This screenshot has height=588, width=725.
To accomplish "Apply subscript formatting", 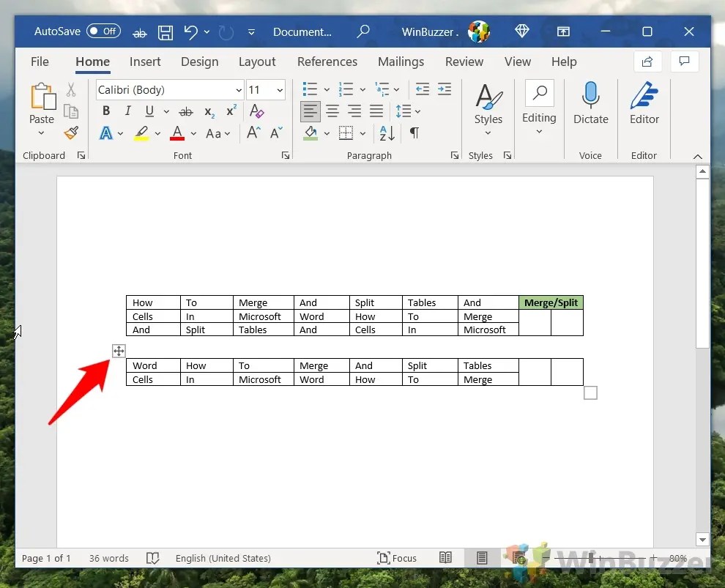I will pos(209,111).
